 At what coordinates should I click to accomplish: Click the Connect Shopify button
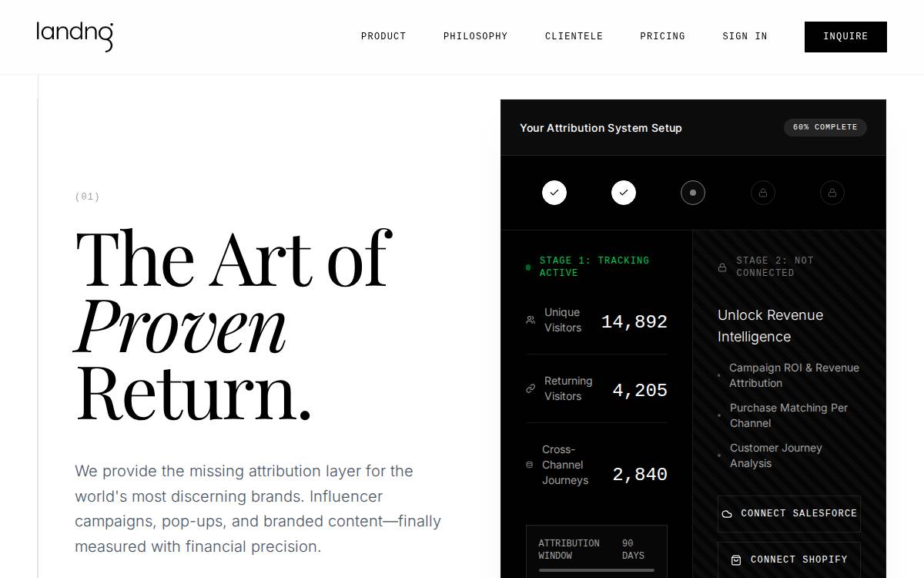[789, 560]
